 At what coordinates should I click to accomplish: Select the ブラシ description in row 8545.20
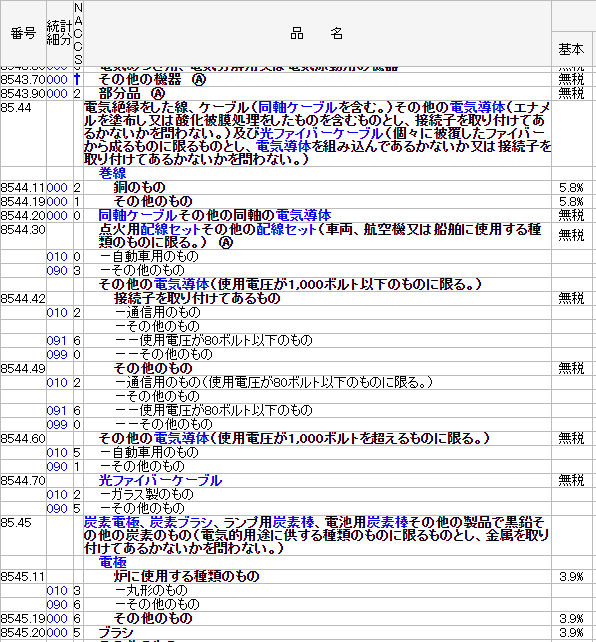116,633
